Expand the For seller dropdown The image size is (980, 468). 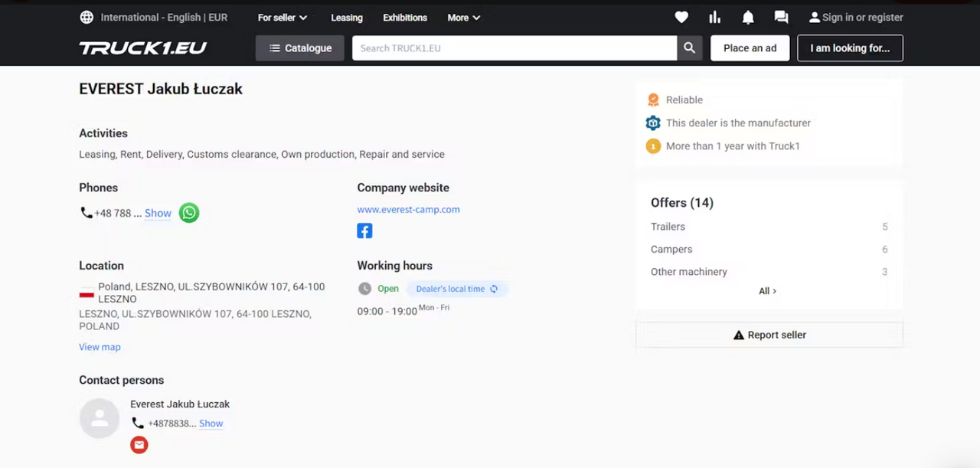[283, 18]
